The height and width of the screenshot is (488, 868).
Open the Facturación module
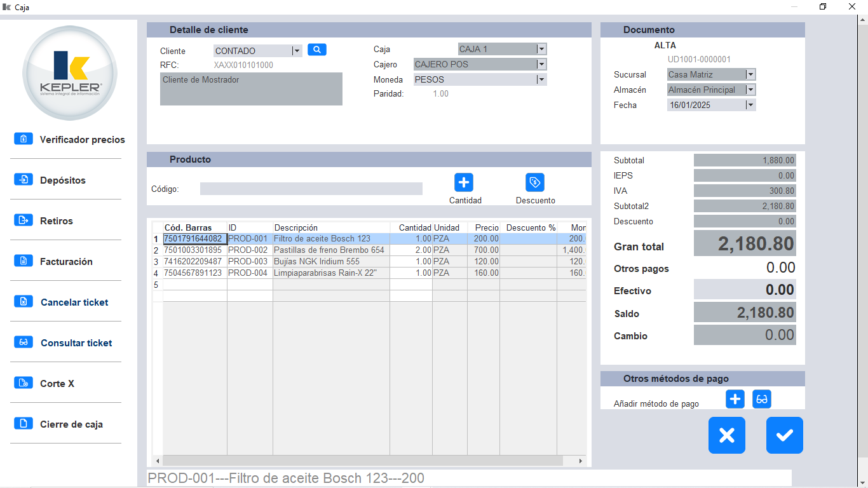71,261
